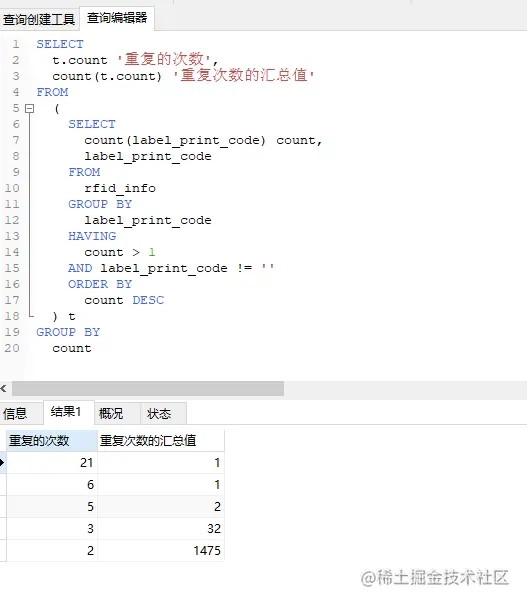The image size is (527, 604).
Task: Click the horizontal scrollbar thumb in editor
Action: [x=148, y=388]
